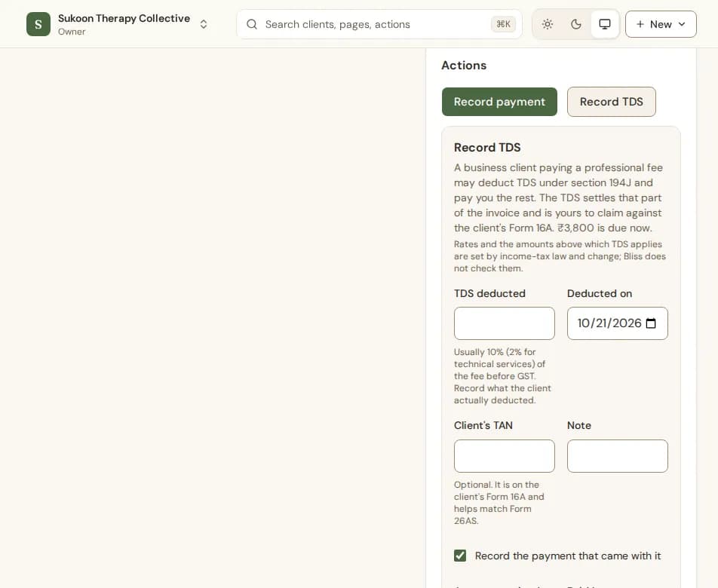Screen dimensions: 718x588
Task: Click the Deducted on date field
Action: (617, 323)
